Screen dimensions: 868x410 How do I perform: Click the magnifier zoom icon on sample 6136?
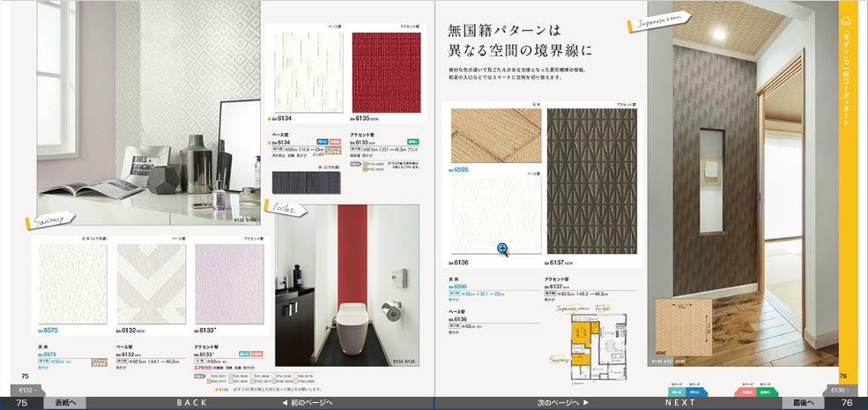click(x=502, y=250)
